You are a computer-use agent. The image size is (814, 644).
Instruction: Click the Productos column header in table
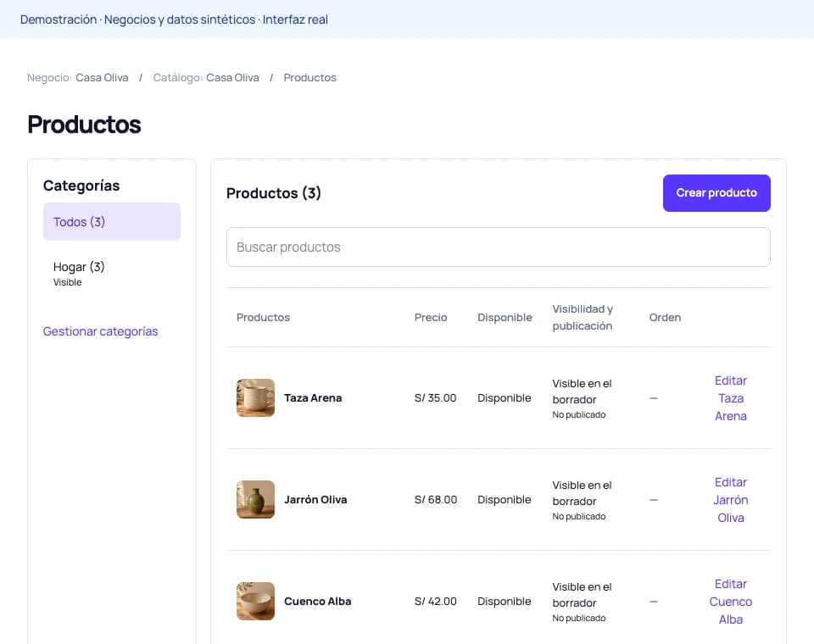(263, 317)
